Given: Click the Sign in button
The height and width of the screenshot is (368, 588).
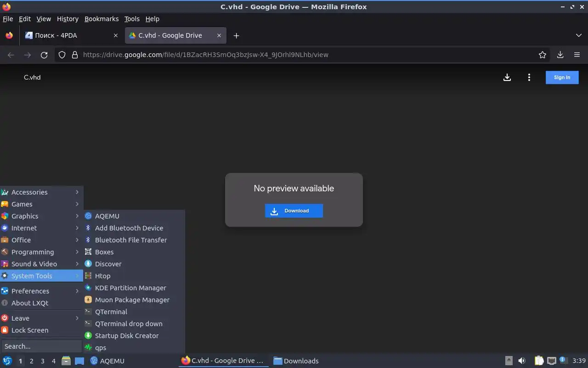Looking at the screenshot, I should (562, 77).
